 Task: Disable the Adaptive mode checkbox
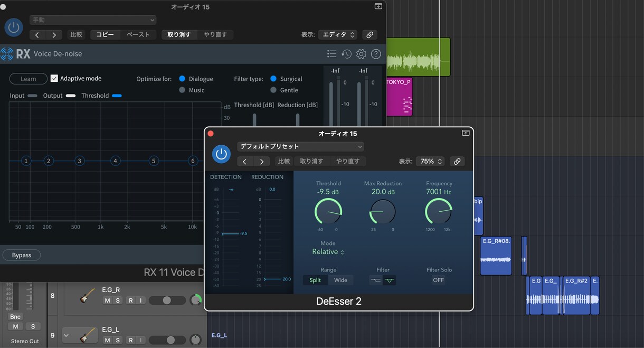(x=54, y=78)
